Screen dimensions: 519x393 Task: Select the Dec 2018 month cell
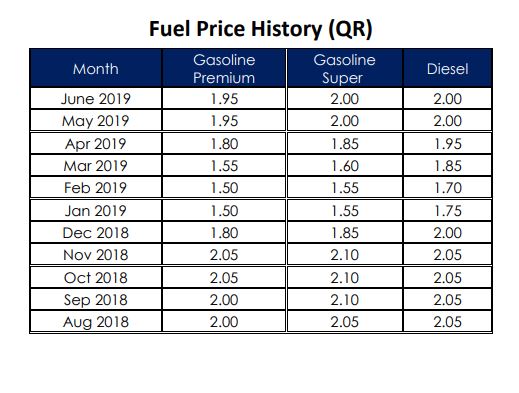pyautogui.click(x=96, y=233)
